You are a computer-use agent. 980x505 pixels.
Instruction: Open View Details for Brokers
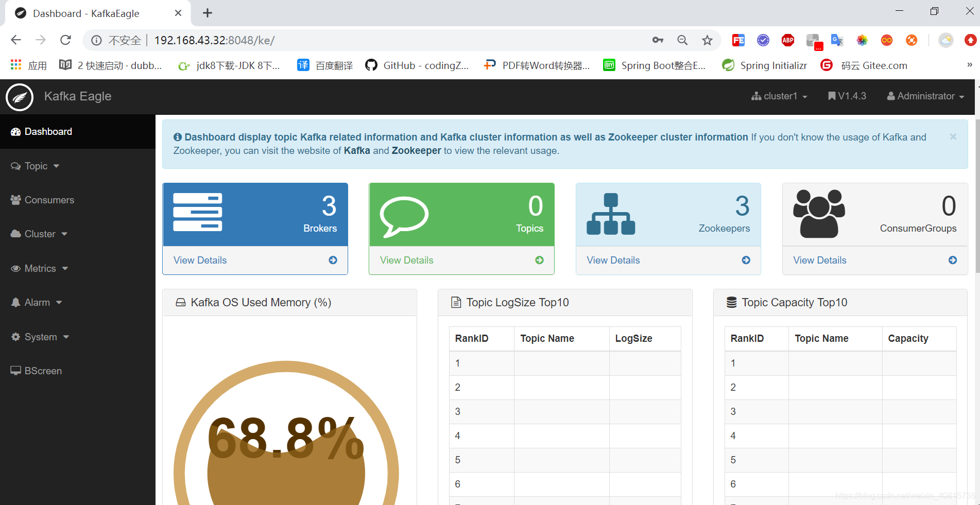click(200, 260)
